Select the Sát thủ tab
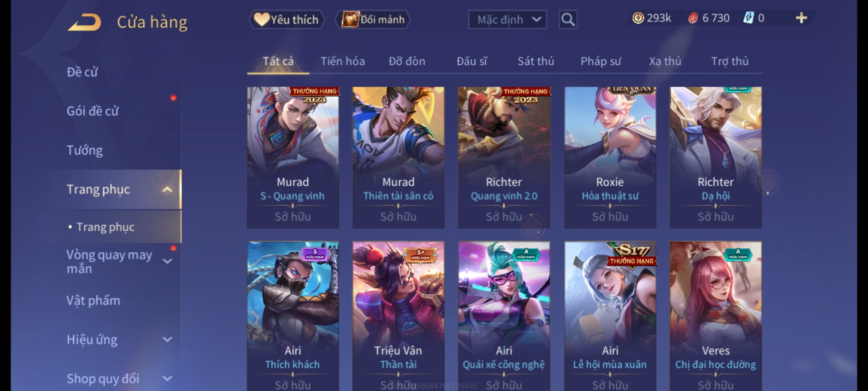The height and width of the screenshot is (391, 868). point(536,61)
